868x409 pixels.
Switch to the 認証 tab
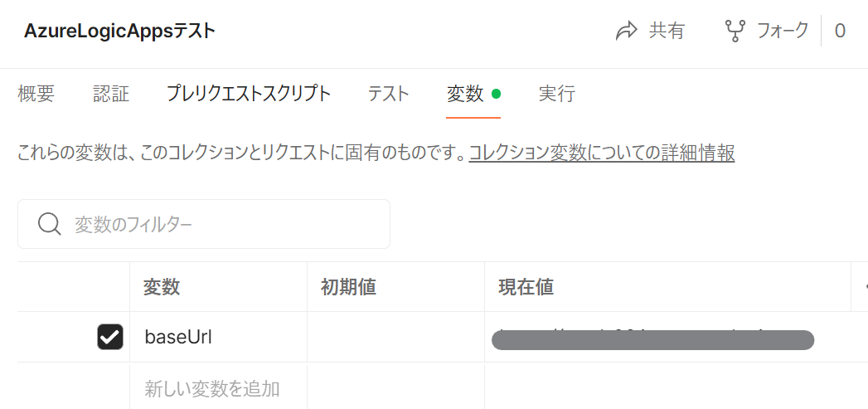click(111, 95)
